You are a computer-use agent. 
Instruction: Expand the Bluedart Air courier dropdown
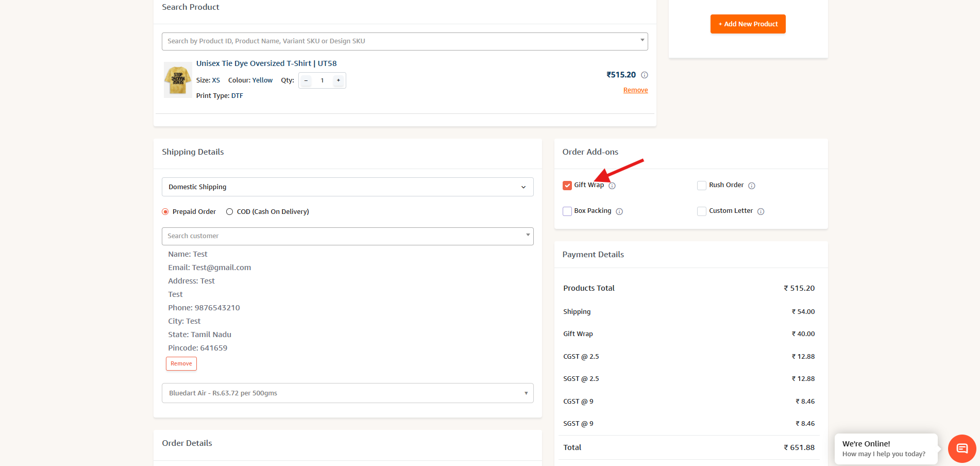[x=347, y=393]
